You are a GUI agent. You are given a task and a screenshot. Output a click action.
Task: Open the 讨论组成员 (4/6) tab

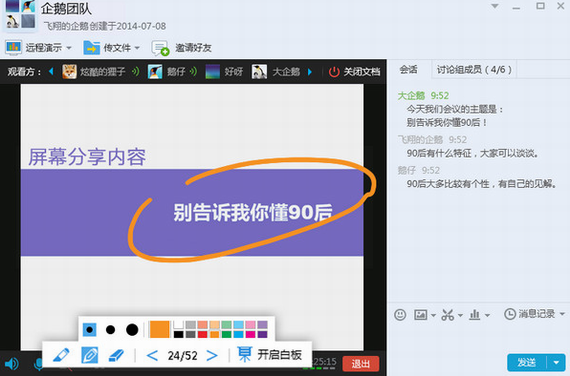474,69
